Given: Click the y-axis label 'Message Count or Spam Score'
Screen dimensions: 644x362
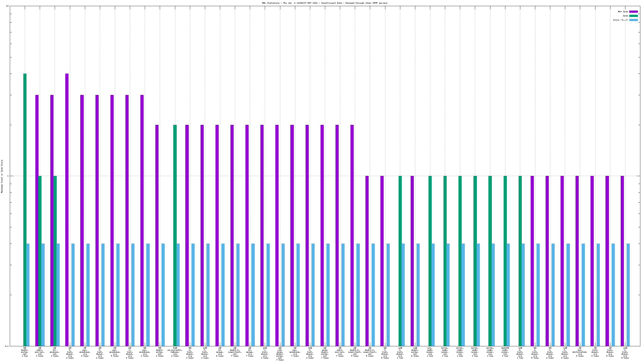Looking at the screenshot, I should (x=2, y=176).
